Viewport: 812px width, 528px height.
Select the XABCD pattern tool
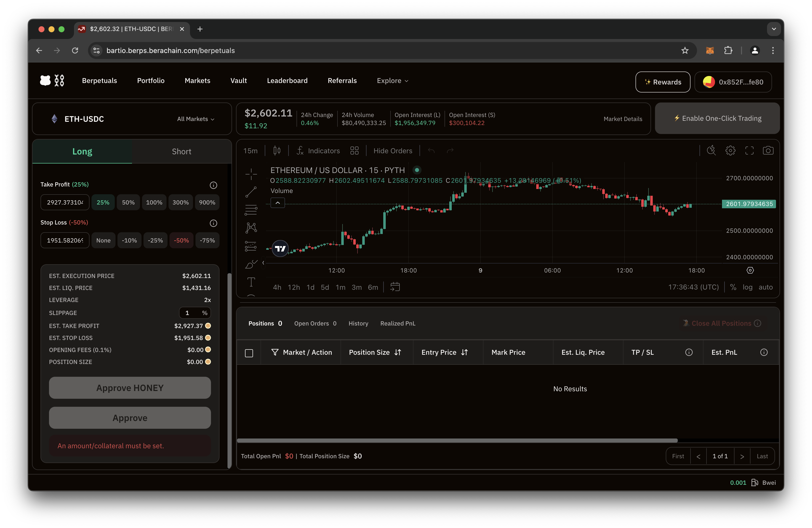[x=251, y=228]
